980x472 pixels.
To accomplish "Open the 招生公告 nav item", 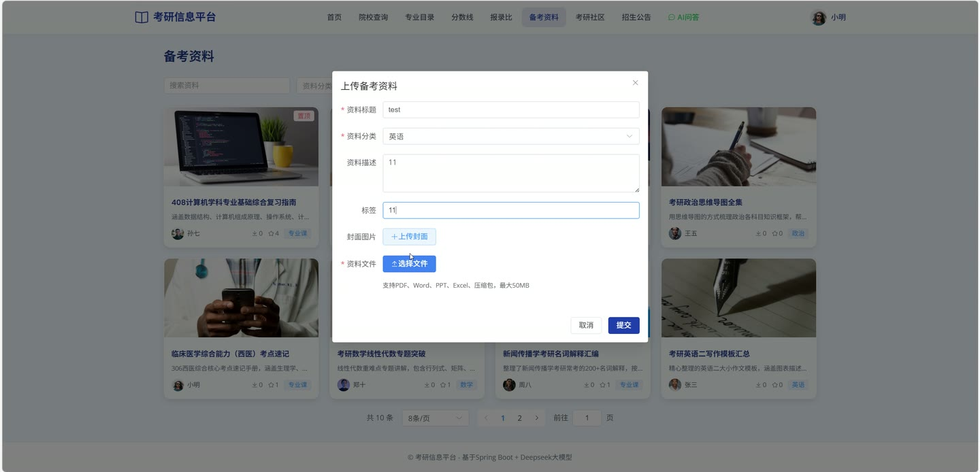I will (636, 18).
